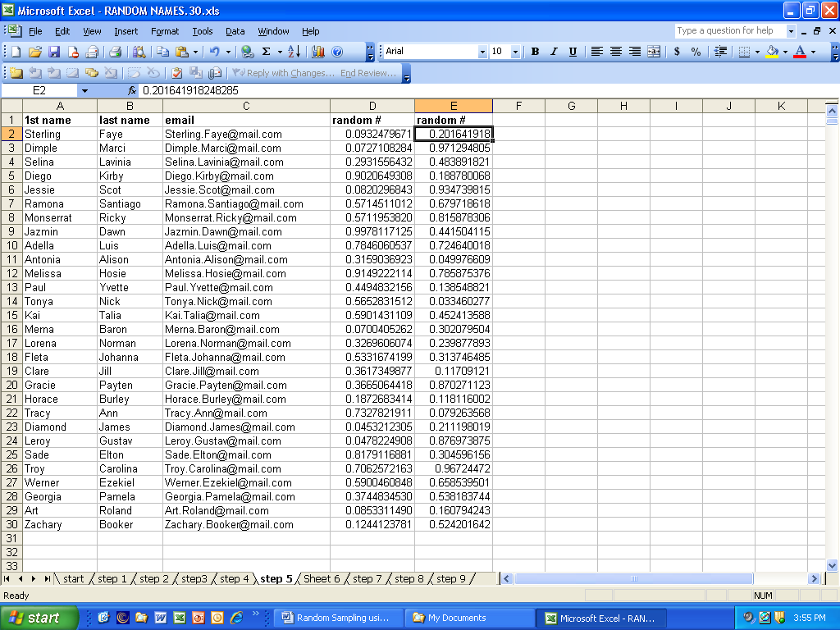Click the Merge and Center icon
Screen dimensions: 840x630
(x=654, y=52)
